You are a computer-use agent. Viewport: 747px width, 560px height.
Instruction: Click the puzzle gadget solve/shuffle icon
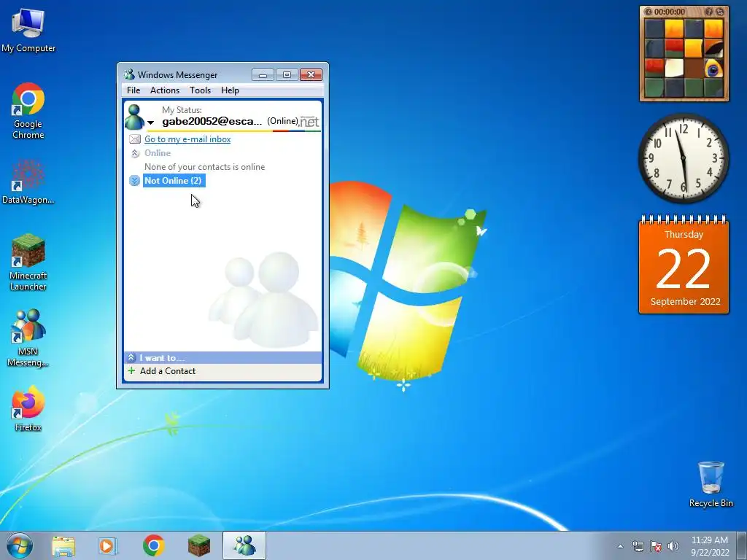pyautogui.click(x=720, y=12)
